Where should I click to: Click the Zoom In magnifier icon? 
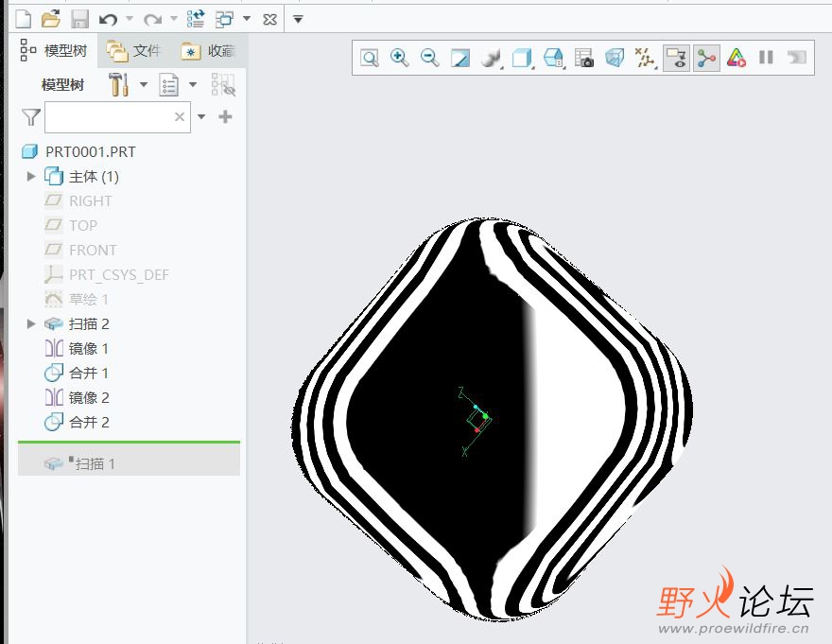point(400,58)
